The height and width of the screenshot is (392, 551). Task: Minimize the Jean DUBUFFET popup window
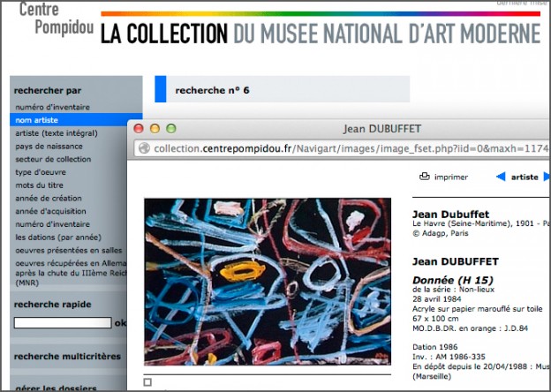pos(155,129)
